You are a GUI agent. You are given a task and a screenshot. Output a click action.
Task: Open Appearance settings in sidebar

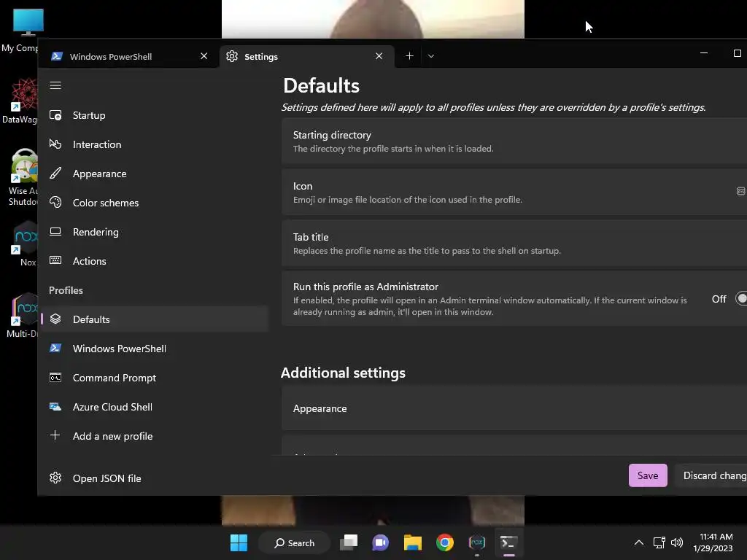[155, 174]
